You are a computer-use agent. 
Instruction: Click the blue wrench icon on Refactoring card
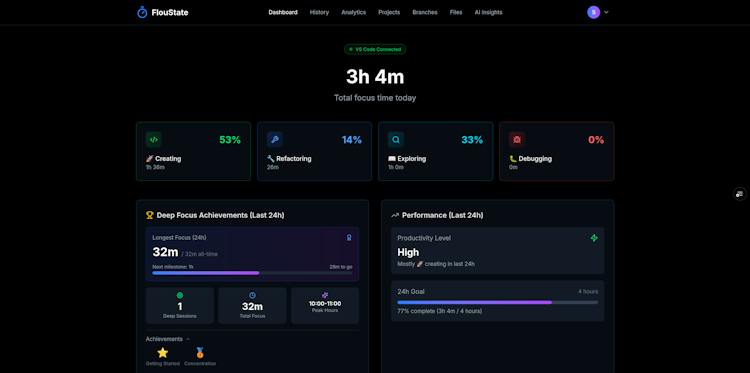click(275, 140)
